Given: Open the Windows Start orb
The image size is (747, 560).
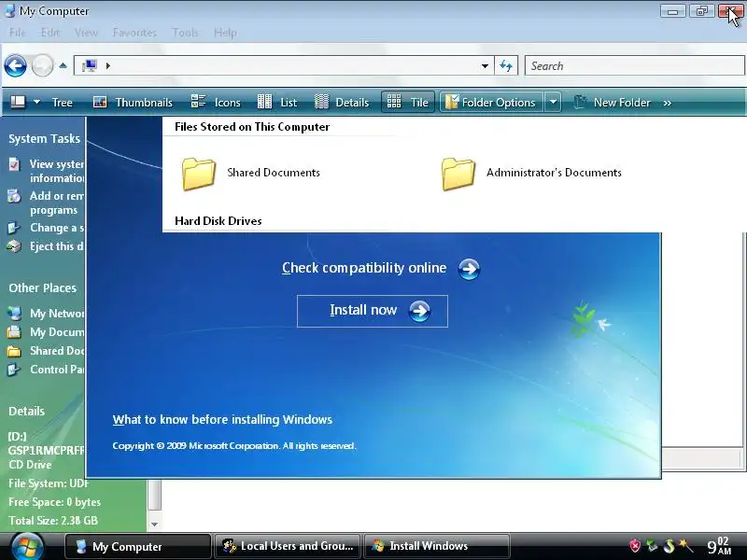Looking at the screenshot, I should [x=28, y=546].
